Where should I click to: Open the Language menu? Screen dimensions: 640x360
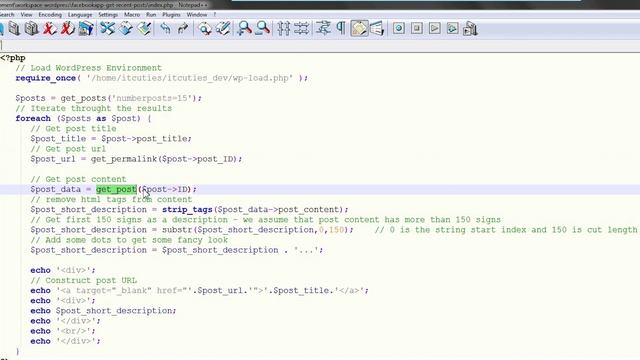80,15
